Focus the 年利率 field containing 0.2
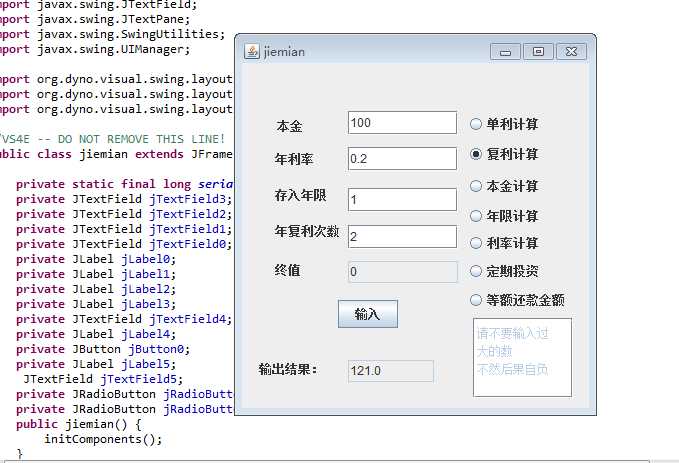Viewport: 679px width, 463px height. (402, 159)
